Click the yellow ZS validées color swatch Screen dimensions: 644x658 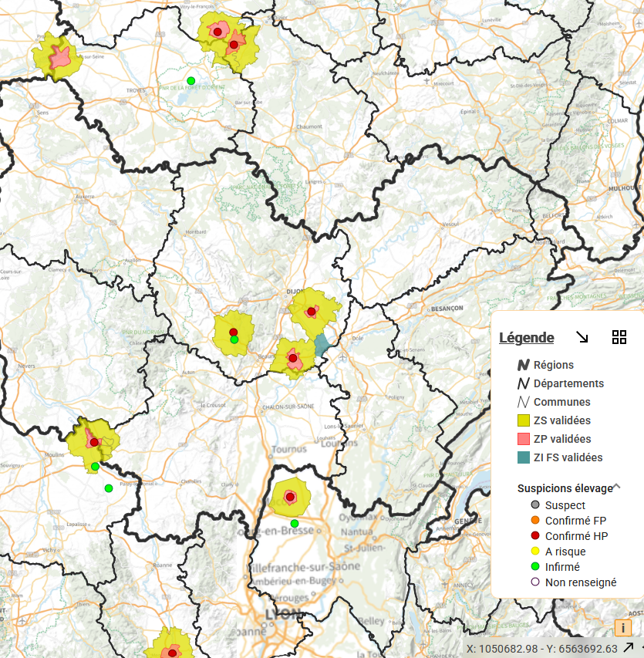point(524,420)
